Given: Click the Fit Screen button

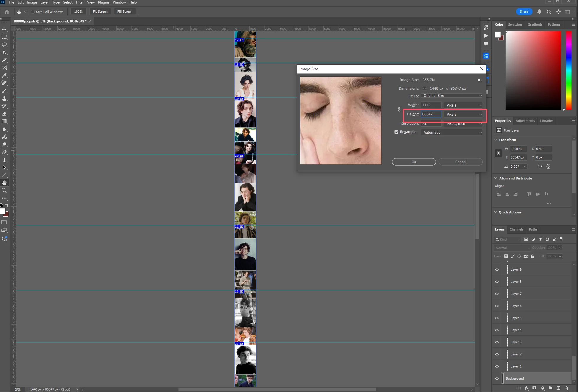Looking at the screenshot, I should (x=100, y=12).
